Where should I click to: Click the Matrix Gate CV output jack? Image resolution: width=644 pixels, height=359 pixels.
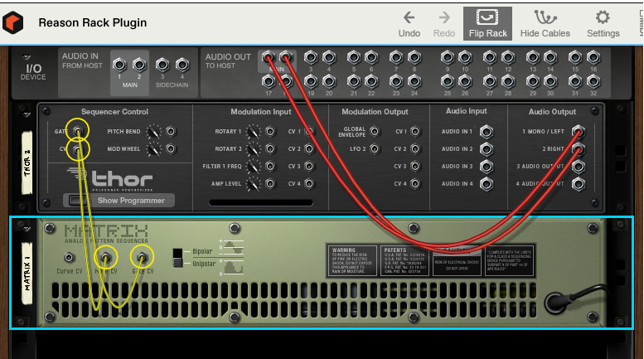(x=142, y=258)
